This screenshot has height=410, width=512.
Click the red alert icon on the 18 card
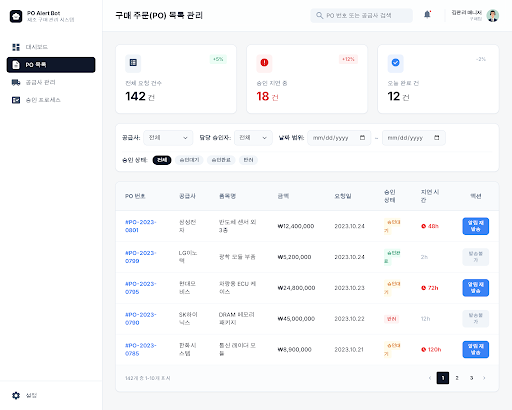pyautogui.click(x=264, y=63)
